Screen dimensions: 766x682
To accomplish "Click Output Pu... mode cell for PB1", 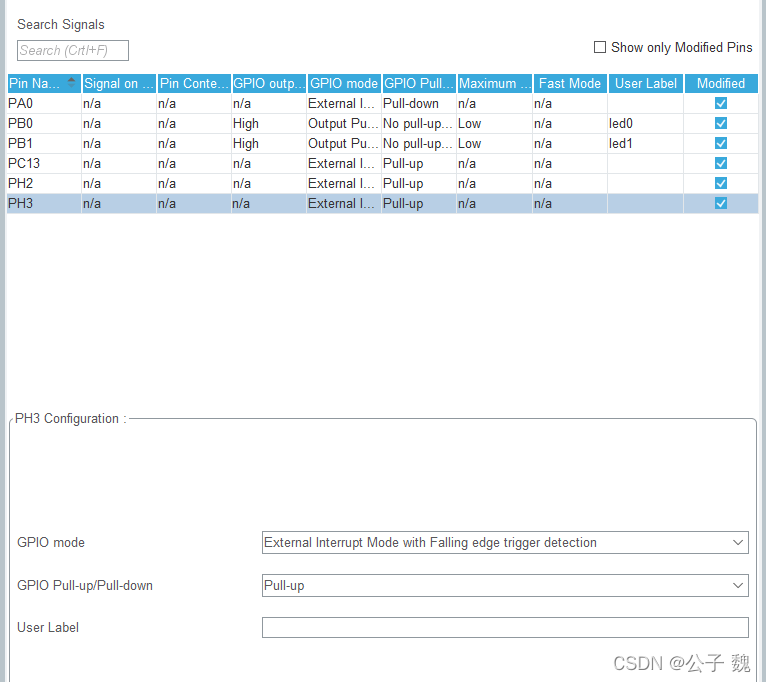I will (x=344, y=144).
